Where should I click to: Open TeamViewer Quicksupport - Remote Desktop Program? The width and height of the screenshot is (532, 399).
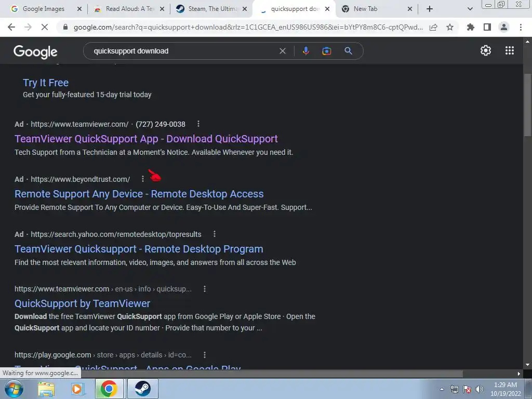pos(139,249)
